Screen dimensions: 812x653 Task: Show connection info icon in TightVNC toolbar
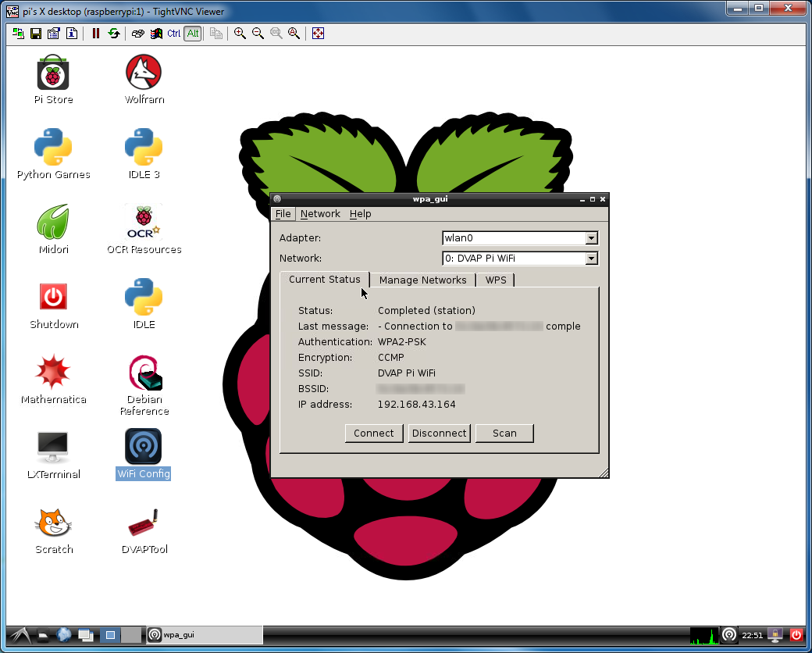(72, 34)
